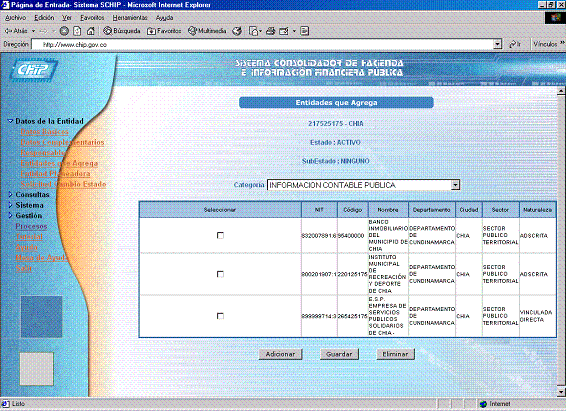
Task: Open the Archivo menu
Action: tap(16, 18)
